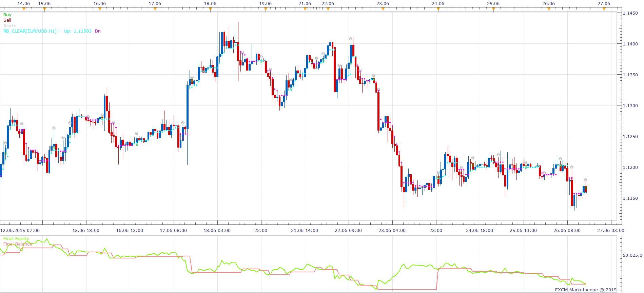Click the 27.06 day marker triangle
Image resolution: width=644 pixels, height=293 pixels.
pos(604,9)
